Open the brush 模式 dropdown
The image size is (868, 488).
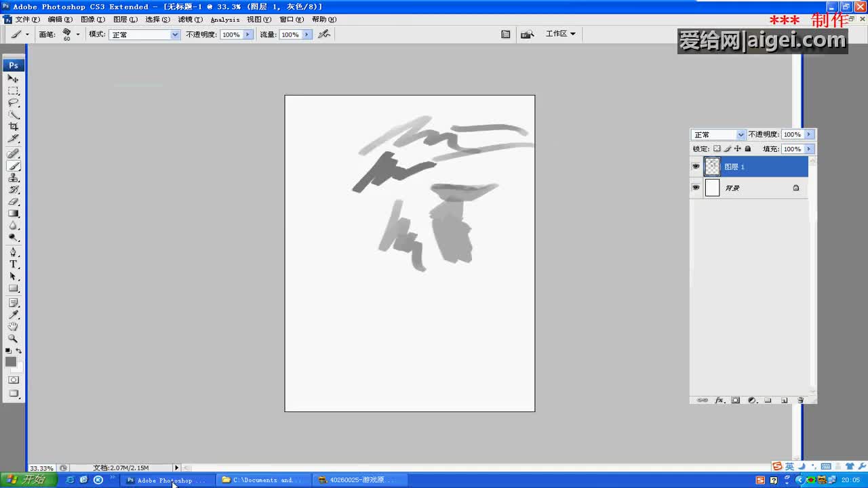[x=144, y=35]
